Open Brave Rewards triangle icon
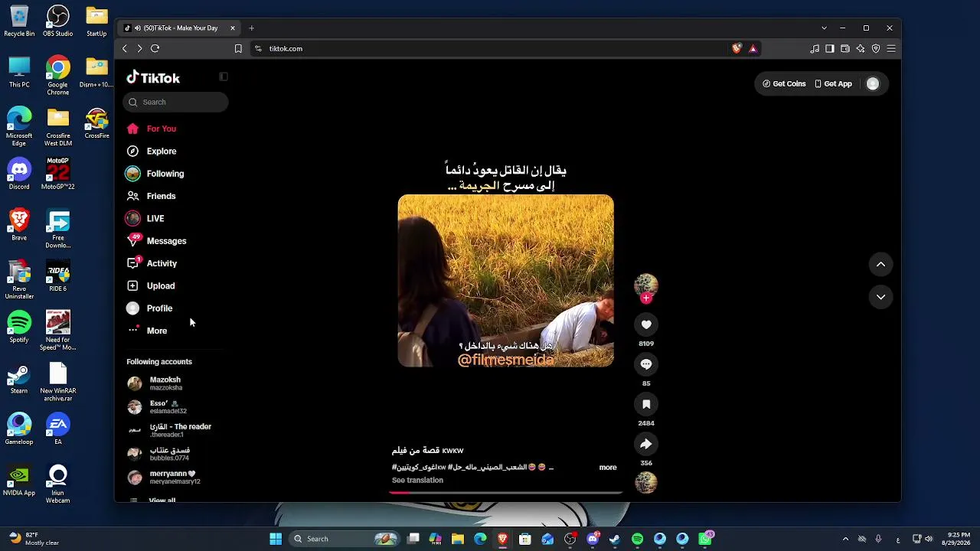 click(753, 48)
